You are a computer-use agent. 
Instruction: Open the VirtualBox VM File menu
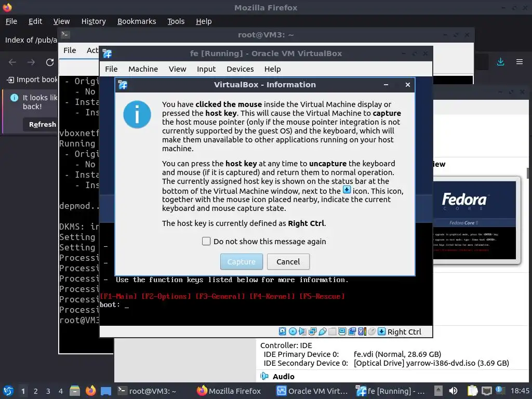click(x=111, y=69)
